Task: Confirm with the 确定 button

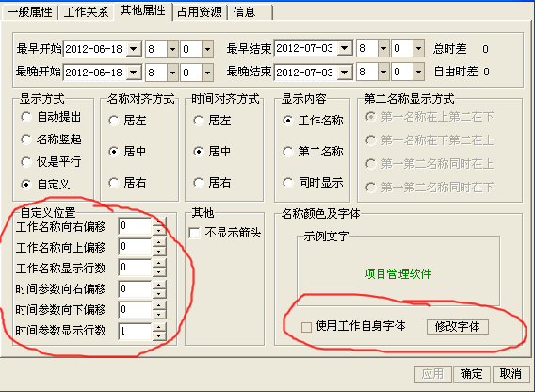Action: pos(472,374)
